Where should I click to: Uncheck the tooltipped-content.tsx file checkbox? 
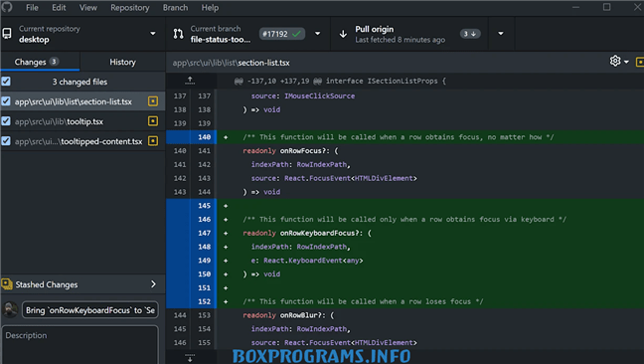(x=6, y=141)
